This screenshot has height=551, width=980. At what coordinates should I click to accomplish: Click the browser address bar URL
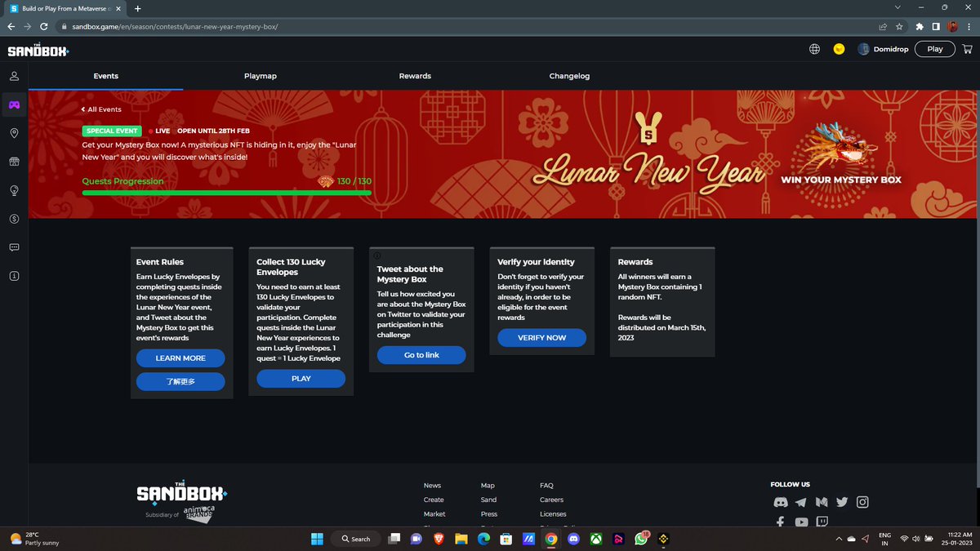[175, 26]
